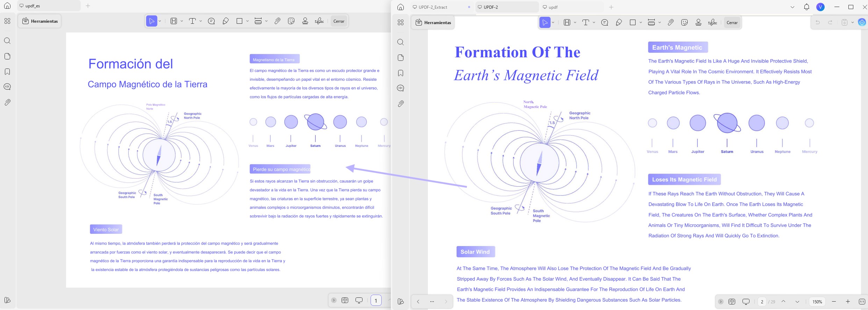This screenshot has height=310, width=868.
Task: Select the updf_es tab in left window
Action: [x=49, y=6]
